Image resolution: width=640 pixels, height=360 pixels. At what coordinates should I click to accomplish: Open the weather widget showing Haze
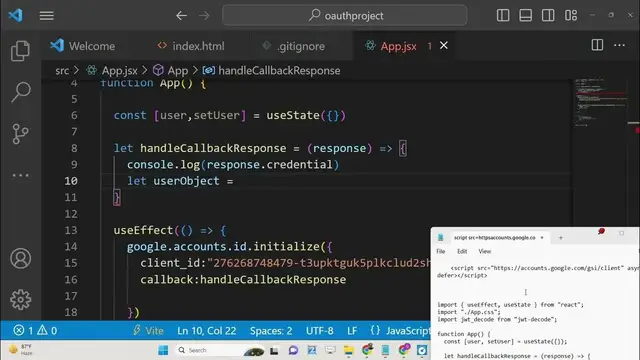tap(21, 350)
